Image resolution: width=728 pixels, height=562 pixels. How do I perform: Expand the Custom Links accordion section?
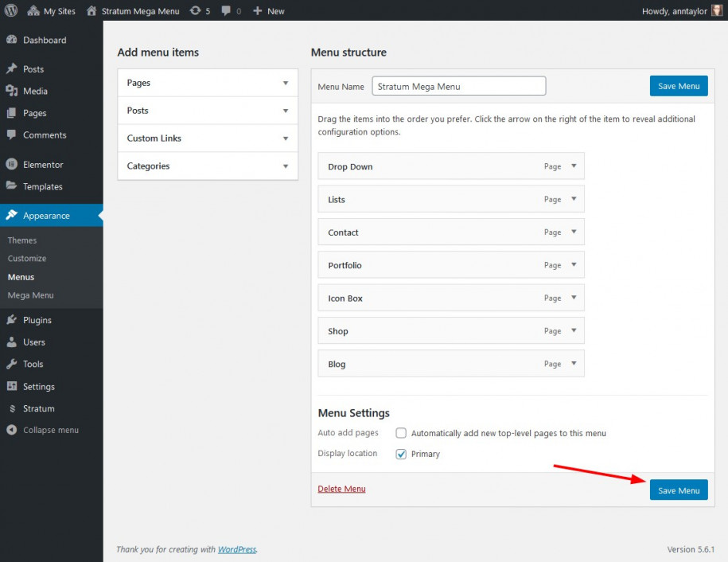pyautogui.click(x=208, y=138)
